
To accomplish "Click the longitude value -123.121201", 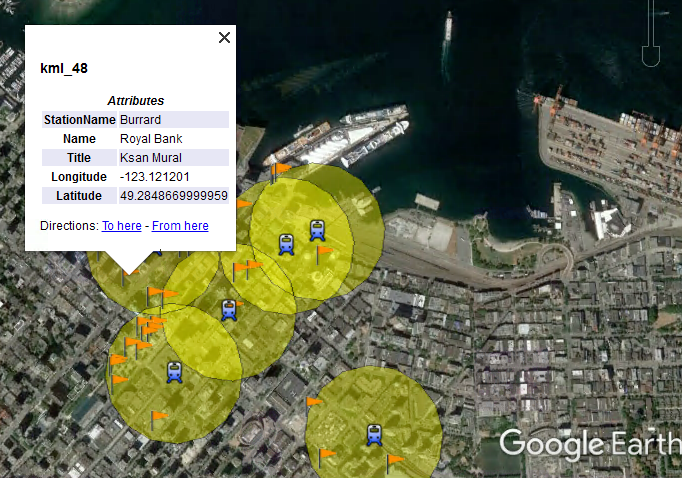I will pos(155,177).
